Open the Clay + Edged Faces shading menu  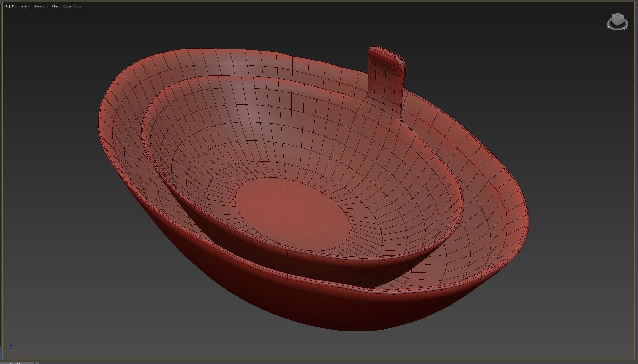[x=67, y=6]
